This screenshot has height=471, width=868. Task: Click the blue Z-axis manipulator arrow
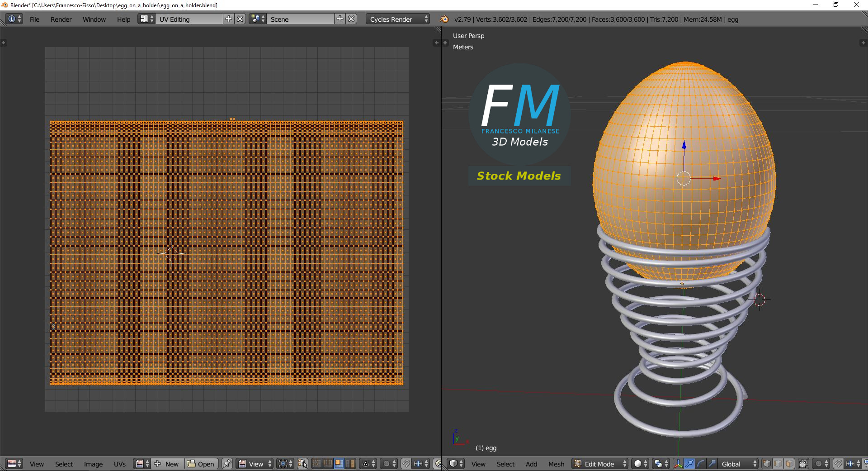(684, 145)
